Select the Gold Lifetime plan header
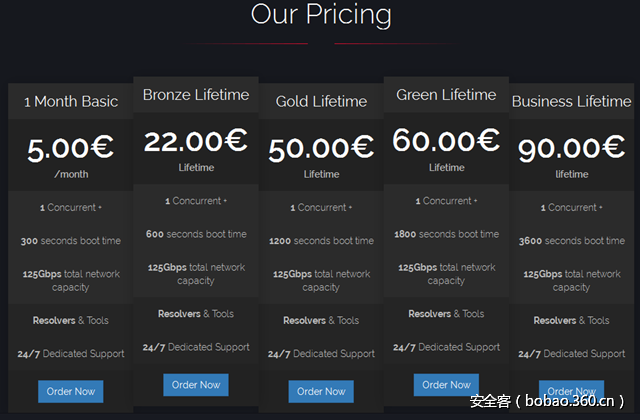 321,101
